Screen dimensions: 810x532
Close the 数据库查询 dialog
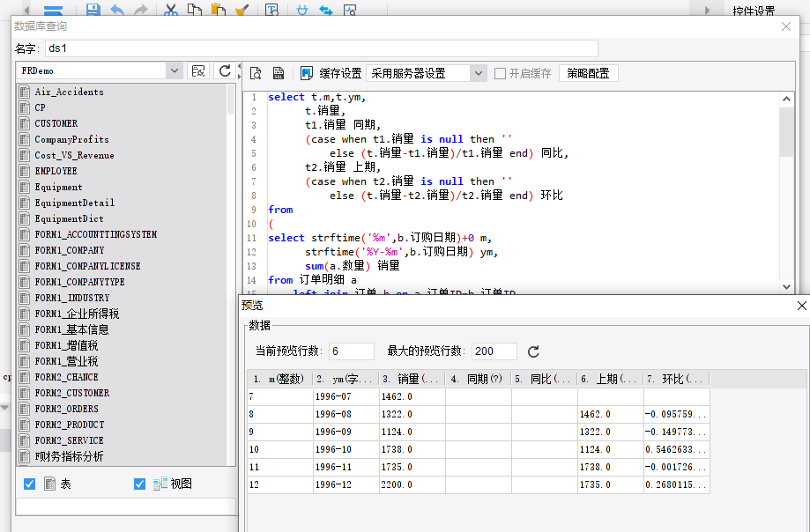(x=786, y=26)
